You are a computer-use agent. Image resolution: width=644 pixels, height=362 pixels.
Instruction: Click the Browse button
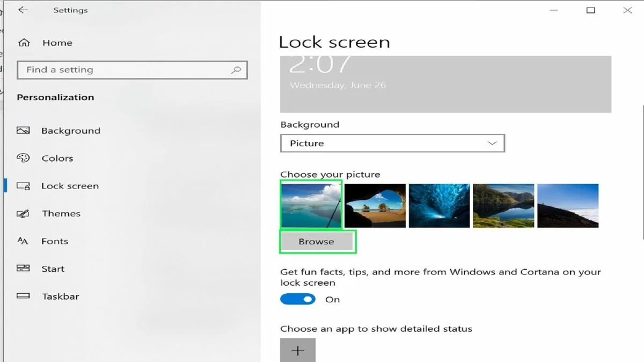tap(317, 242)
